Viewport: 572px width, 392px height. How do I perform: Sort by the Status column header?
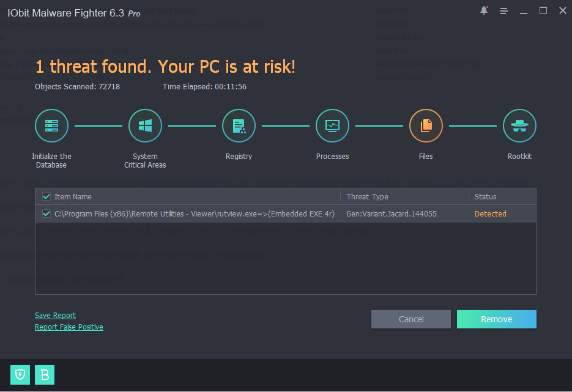click(485, 196)
